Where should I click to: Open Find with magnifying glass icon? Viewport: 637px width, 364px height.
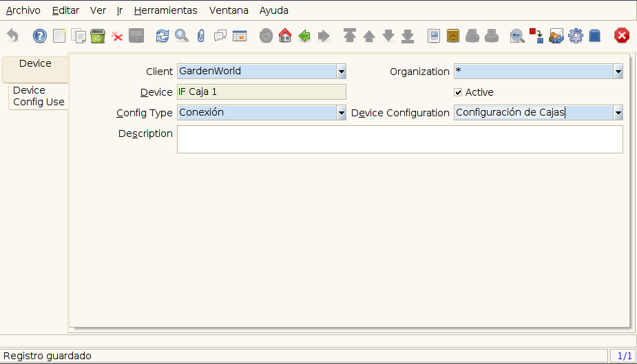(182, 36)
